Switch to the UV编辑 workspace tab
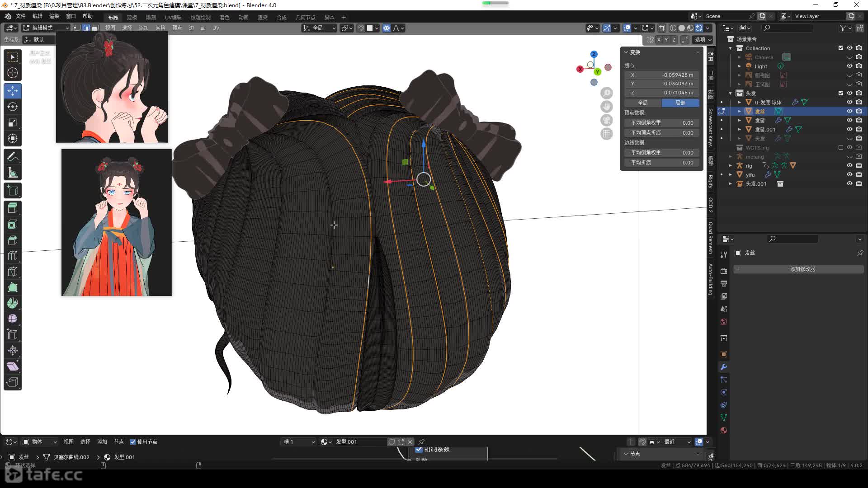 (x=173, y=17)
